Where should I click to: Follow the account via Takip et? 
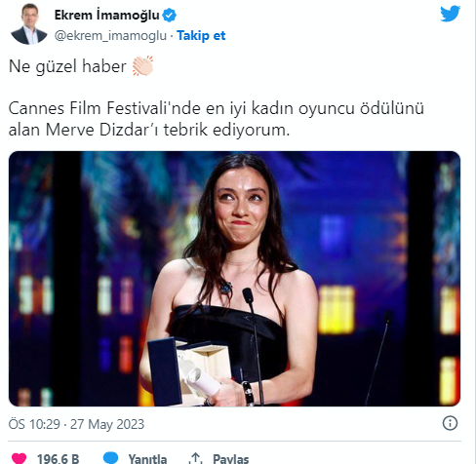coord(201,35)
